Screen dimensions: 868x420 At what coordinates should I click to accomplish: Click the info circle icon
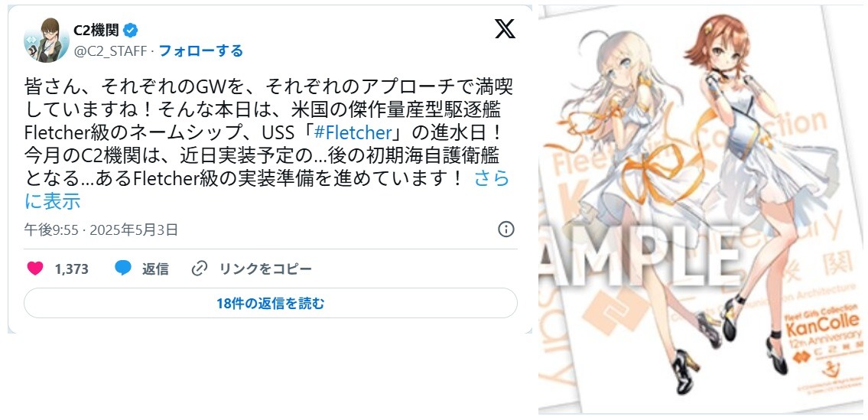click(506, 229)
